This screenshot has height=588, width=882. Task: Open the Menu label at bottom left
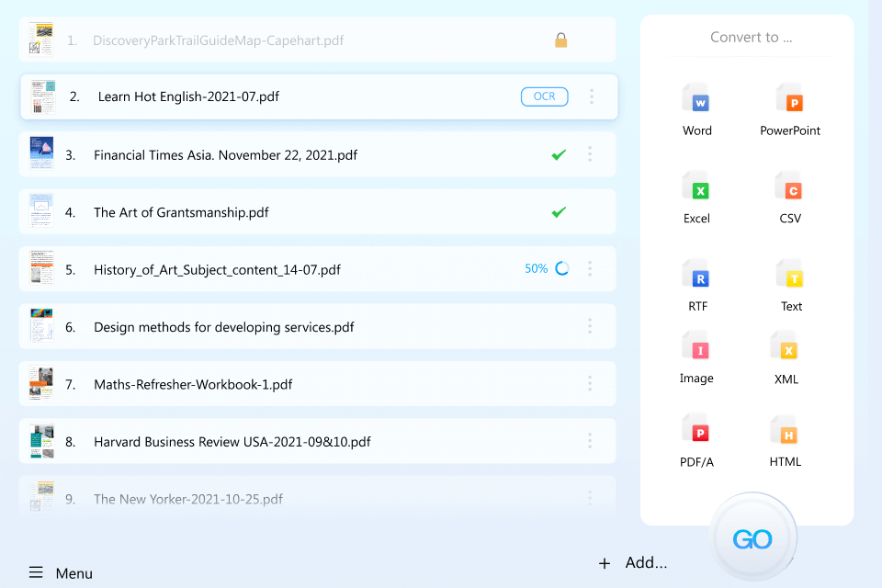(x=74, y=573)
